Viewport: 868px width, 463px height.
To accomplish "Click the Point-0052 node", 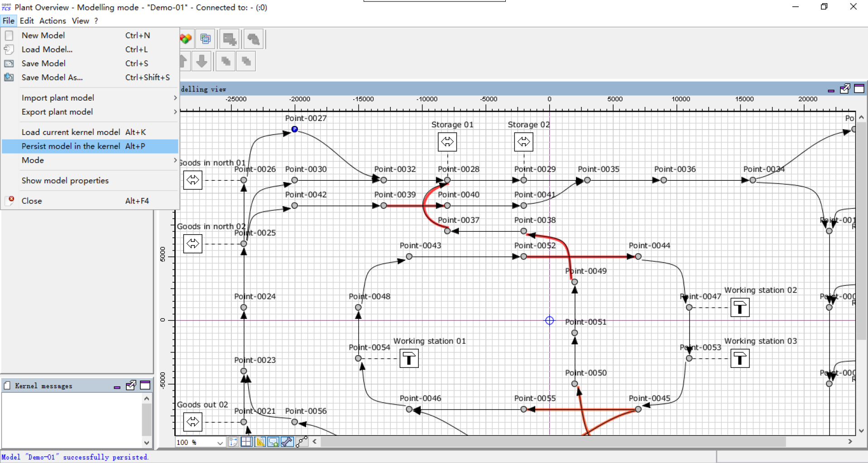I will tap(524, 256).
